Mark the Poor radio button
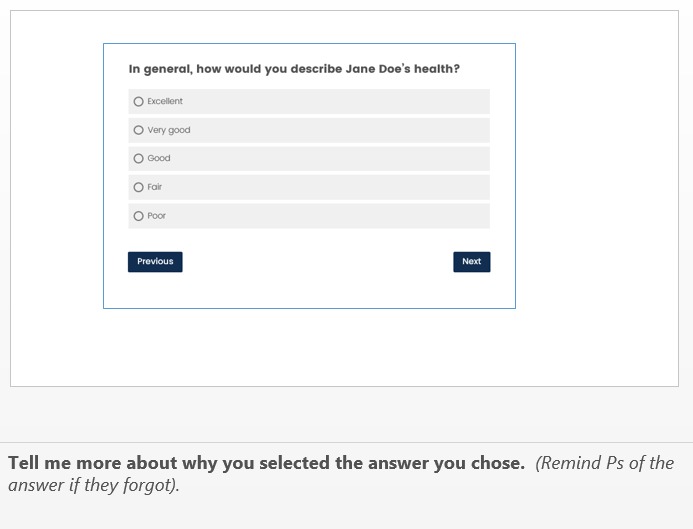693x529 pixels. point(138,216)
